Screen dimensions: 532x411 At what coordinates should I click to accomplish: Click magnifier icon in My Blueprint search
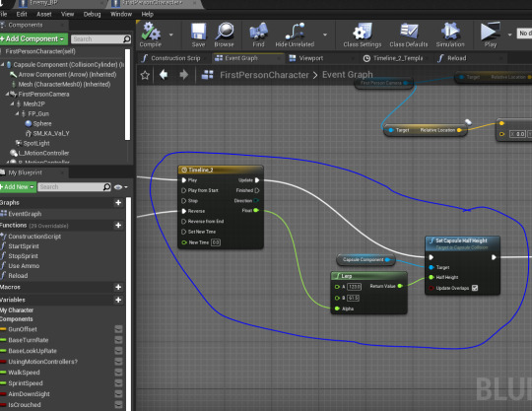pos(106,187)
